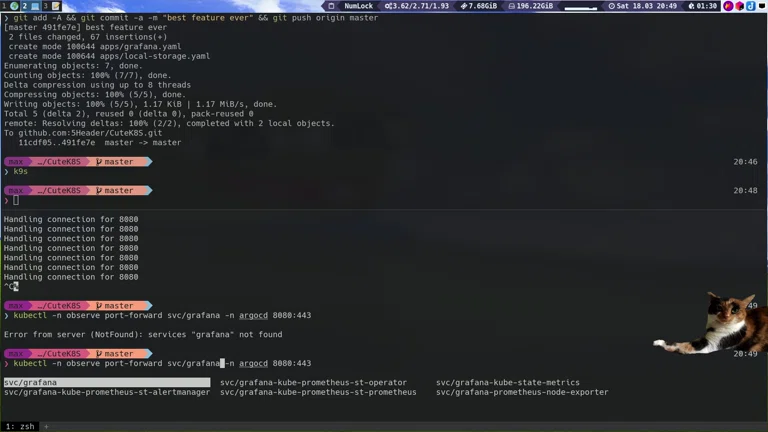Open the disk 196.22GiB widget
Screen dimensions: 768x432
coord(530,6)
